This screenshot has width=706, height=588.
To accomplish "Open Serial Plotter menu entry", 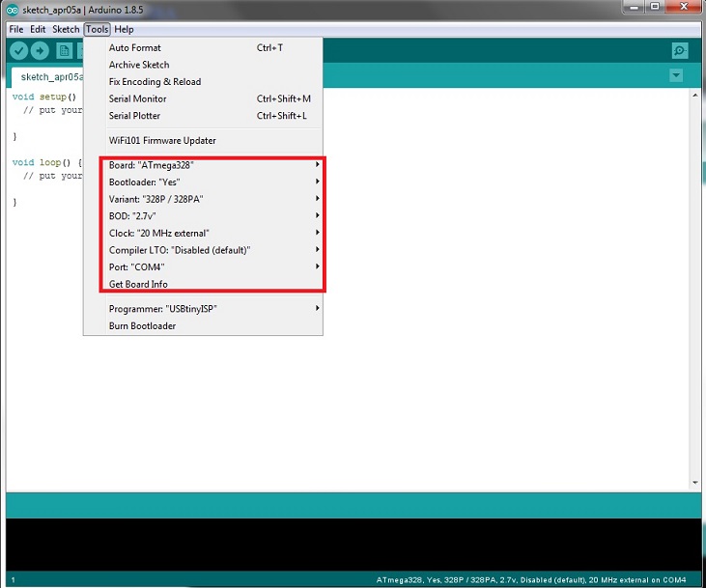I will pyautogui.click(x=203, y=116).
